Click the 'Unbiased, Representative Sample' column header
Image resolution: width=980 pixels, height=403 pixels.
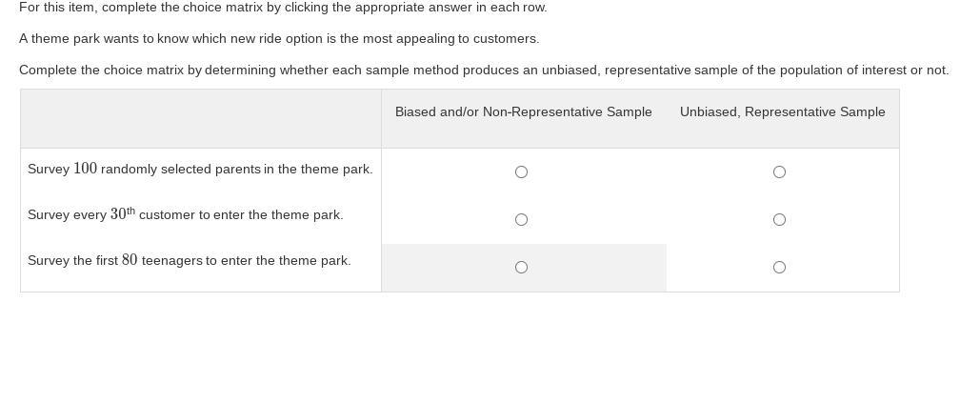click(x=782, y=112)
